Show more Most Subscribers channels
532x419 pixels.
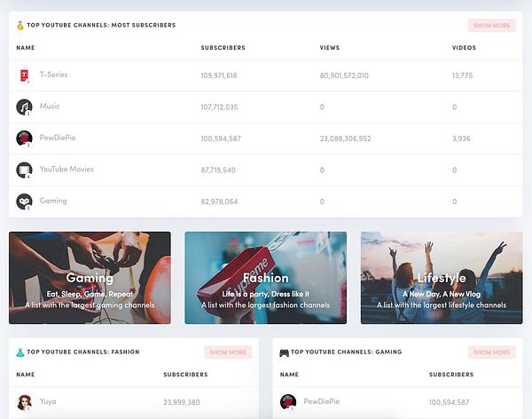pos(491,26)
